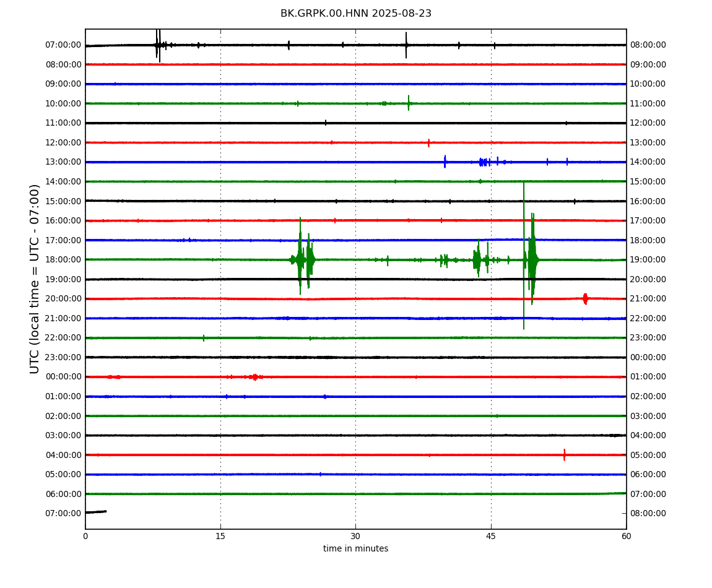Pick right-axis local time label 00:00:00
Viewport: 712px width, 588px height.
tap(648, 357)
